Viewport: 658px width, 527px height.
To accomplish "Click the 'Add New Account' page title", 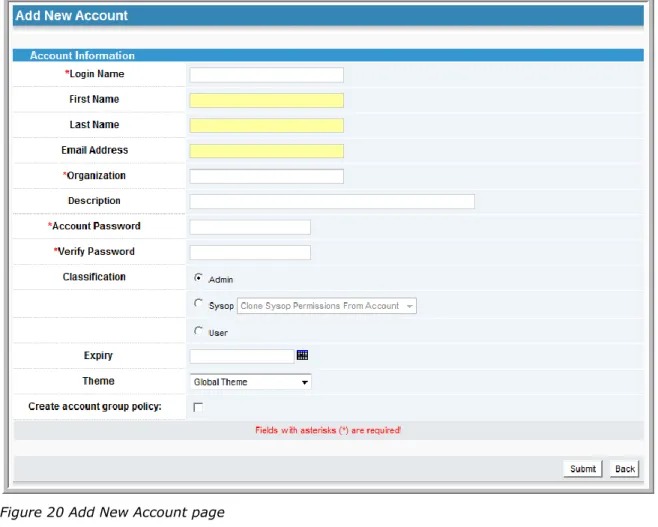I will [x=72, y=16].
